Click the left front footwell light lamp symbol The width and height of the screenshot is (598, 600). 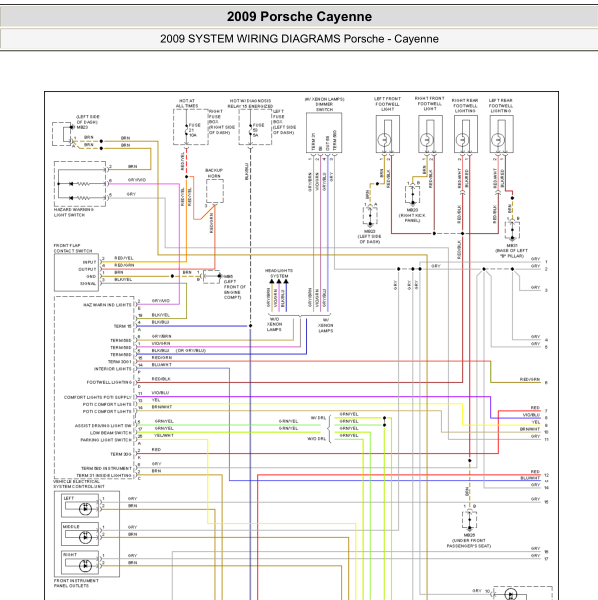pyautogui.click(x=384, y=140)
